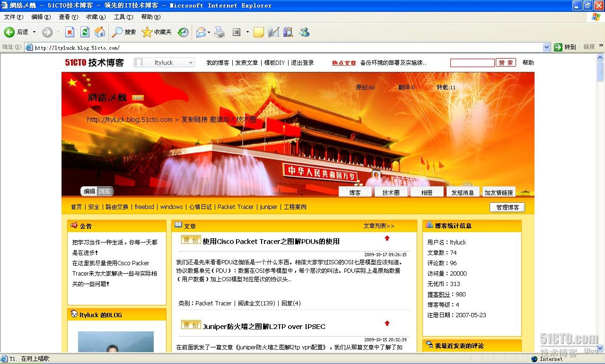Go to the home page icon

click(x=100, y=32)
